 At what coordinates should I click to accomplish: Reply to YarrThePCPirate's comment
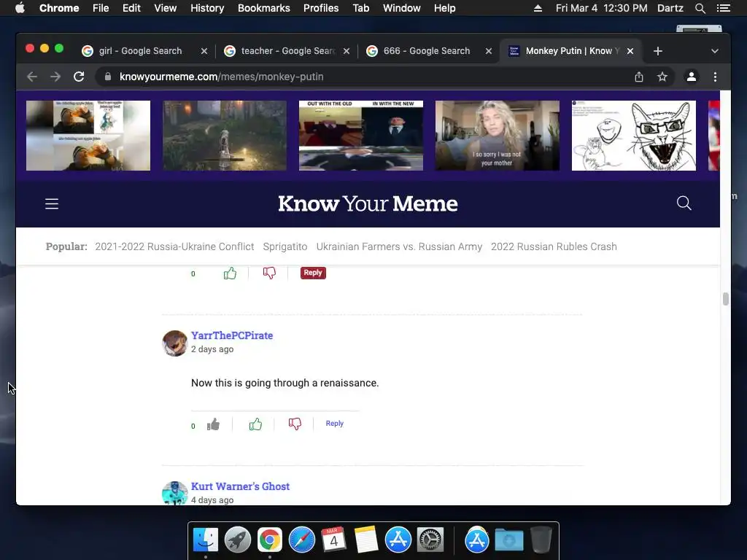pyautogui.click(x=334, y=424)
